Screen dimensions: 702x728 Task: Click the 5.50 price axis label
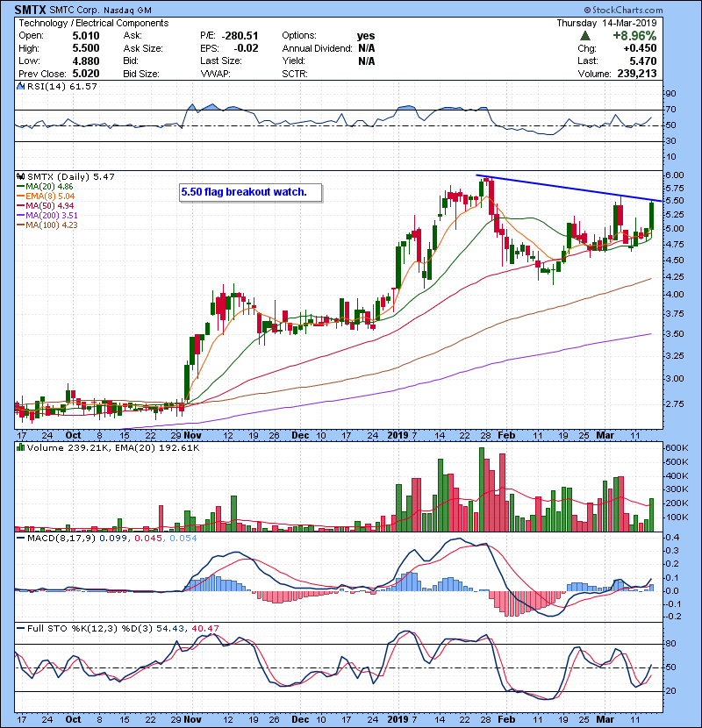(x=675, y=201)
